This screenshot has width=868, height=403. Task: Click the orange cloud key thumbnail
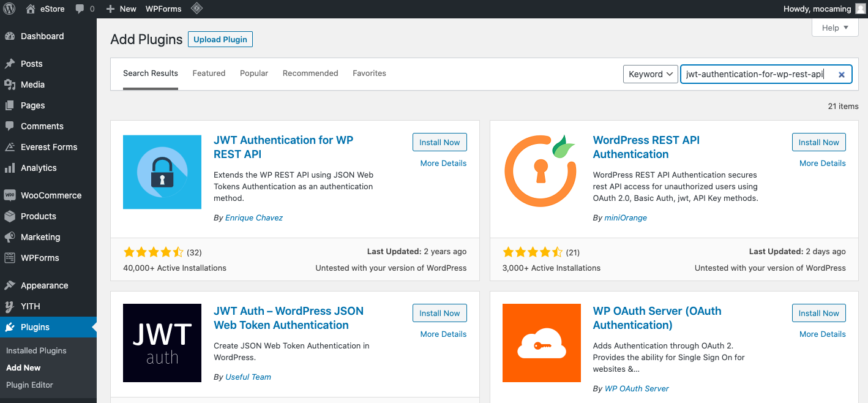click(542, 343)
